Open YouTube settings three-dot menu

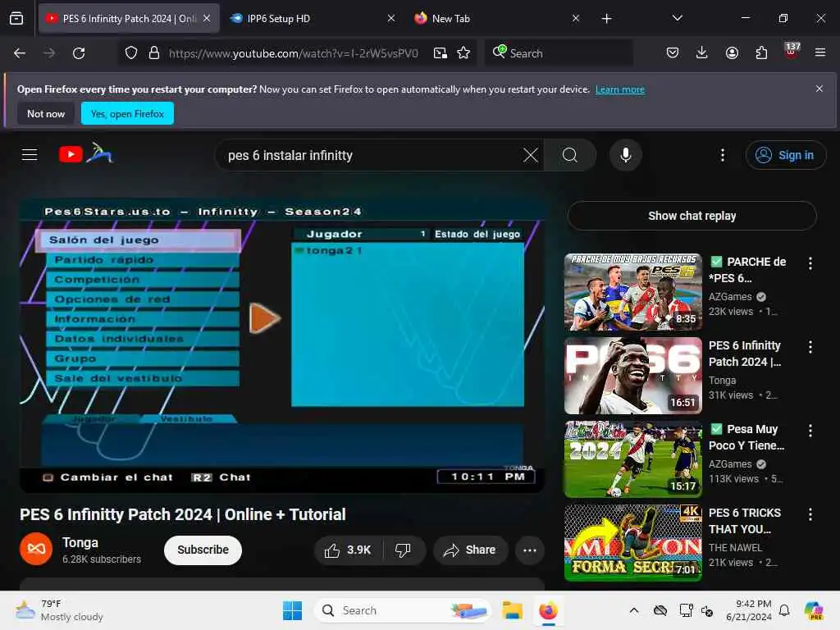click(723, 155)
